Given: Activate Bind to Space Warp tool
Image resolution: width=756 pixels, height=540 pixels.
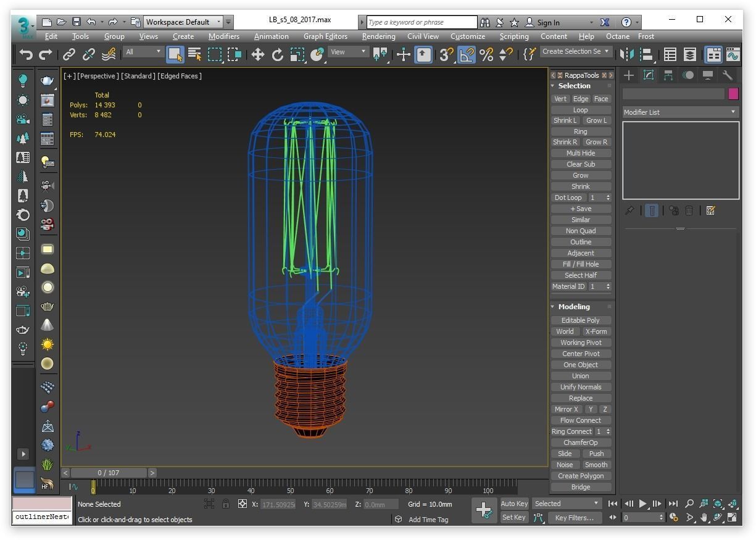Looking at the screenshot, I should 109,54.
